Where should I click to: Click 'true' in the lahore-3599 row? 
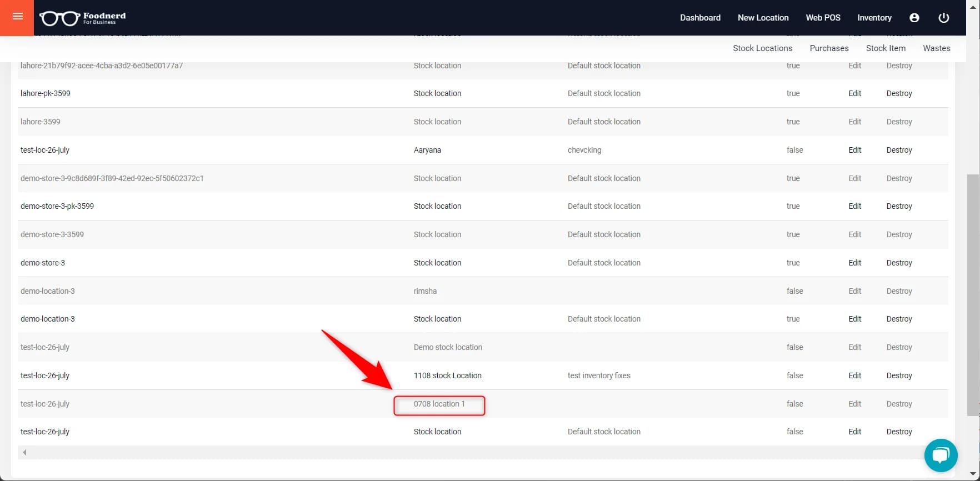[793, 122]
